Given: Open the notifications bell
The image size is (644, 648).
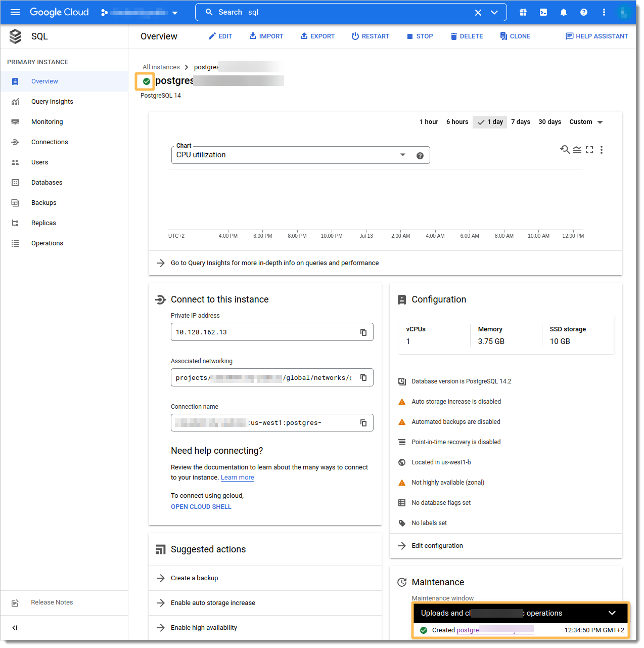Looking at the screenshot, I should pyautogui.click(x=564, y=12).
